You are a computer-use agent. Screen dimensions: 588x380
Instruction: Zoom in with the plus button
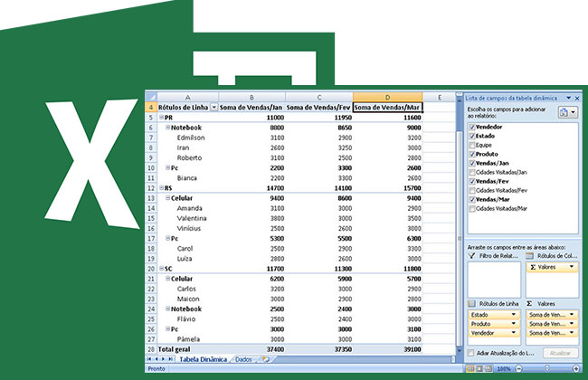click(x=575, y=369)
